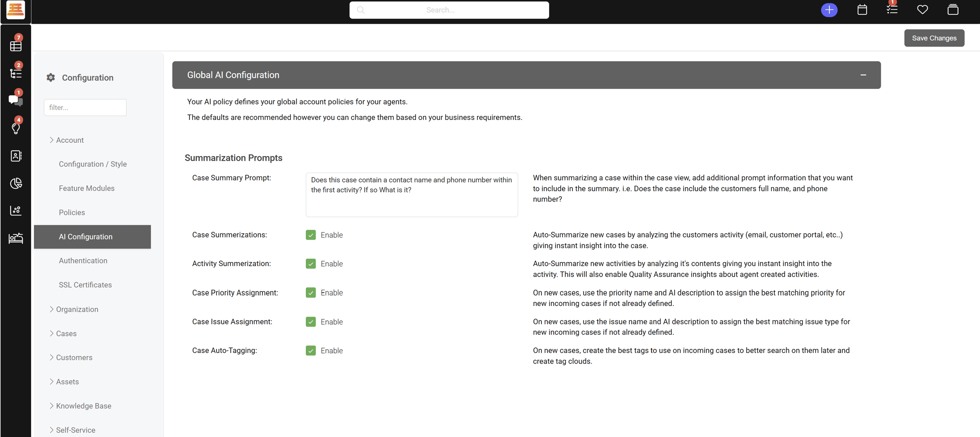Viewport: 980px width, 437px height.
Task: Open the pie chart reports icon
Action: 16,183
